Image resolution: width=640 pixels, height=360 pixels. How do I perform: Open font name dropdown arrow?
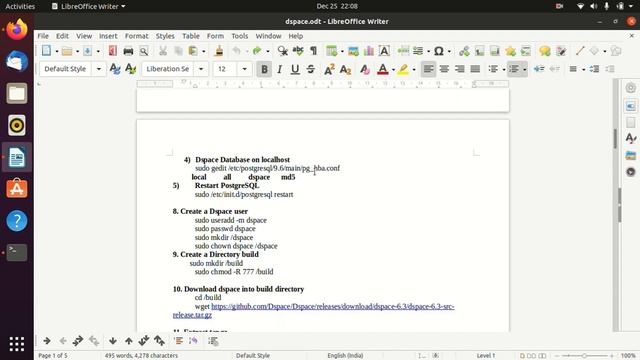click(x=201, y=69)
